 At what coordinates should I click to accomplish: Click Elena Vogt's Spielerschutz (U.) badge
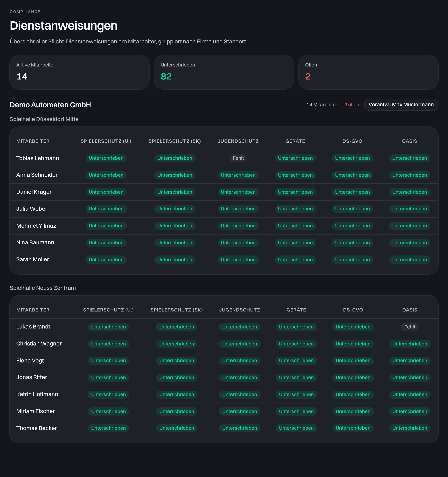pyautogui.click(x=108, y=361)
